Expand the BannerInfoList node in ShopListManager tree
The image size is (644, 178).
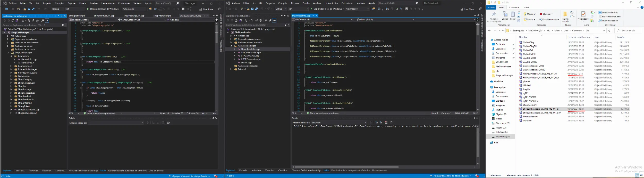coord(11,66)
